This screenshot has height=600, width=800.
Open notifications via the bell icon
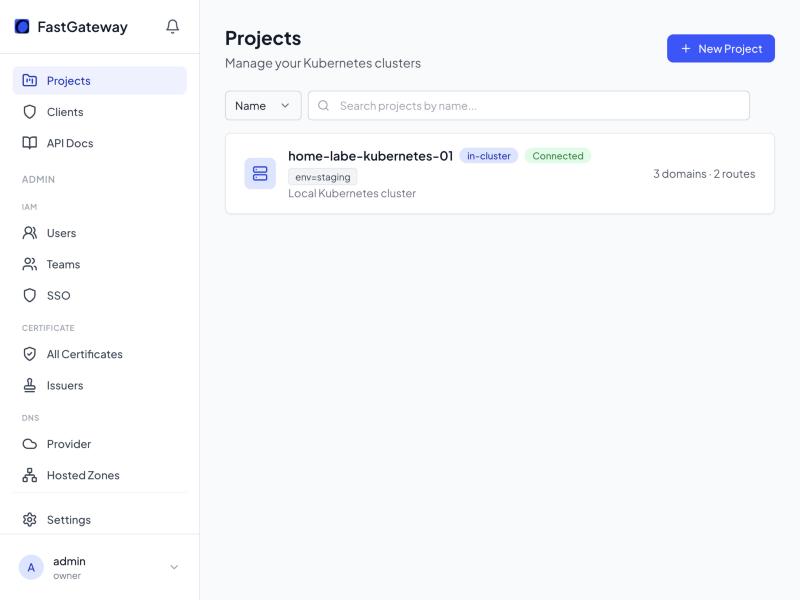pyautogui.click(x=172, y=27)
